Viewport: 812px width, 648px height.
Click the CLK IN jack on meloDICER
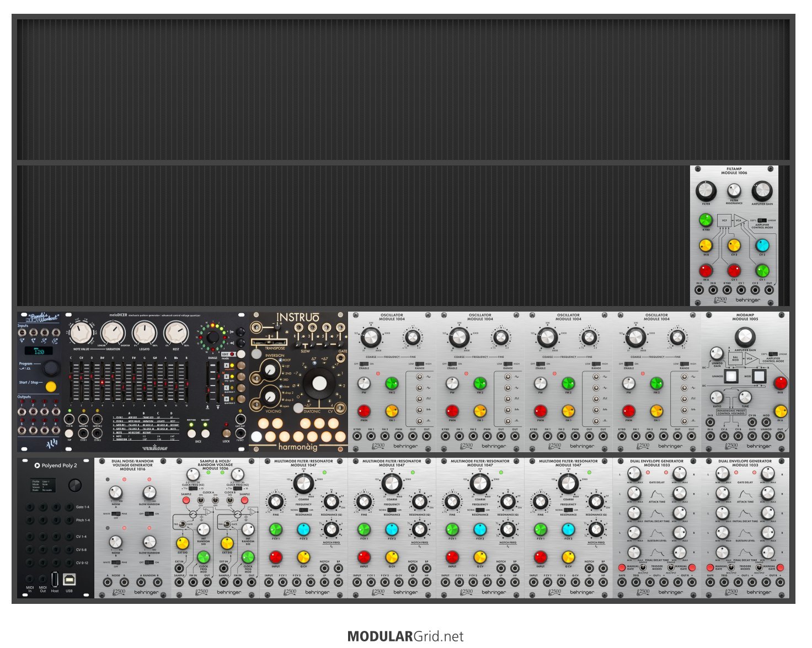[70, 420]
